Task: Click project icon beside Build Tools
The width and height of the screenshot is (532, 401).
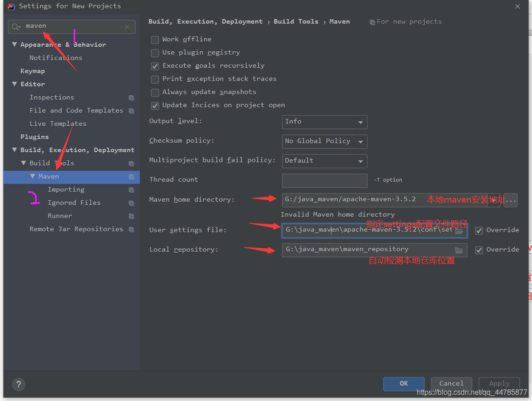Action: (131, 163)
